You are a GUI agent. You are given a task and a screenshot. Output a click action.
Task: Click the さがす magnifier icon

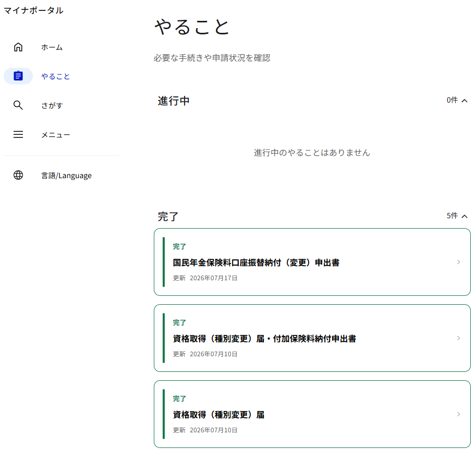click(18, 105)
